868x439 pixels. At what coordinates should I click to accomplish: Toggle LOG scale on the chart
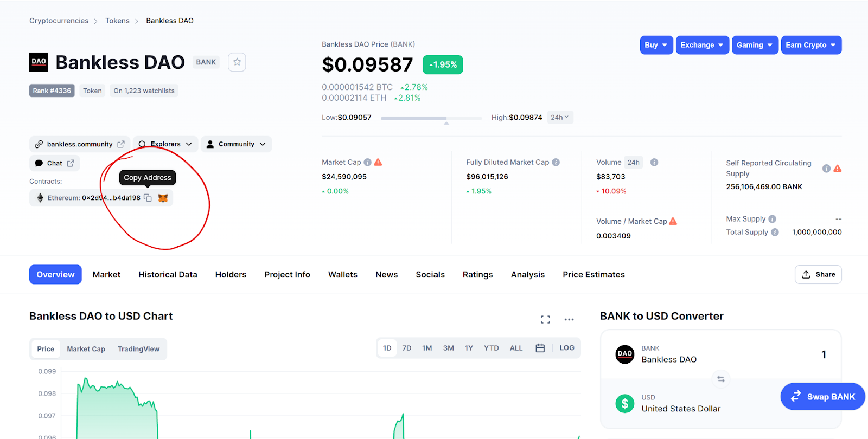click(567, 348)
